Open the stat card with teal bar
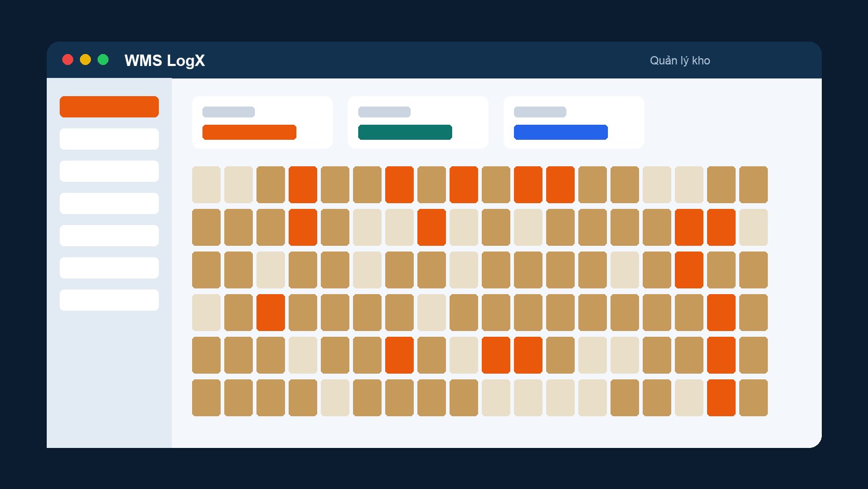 (418, 122)
